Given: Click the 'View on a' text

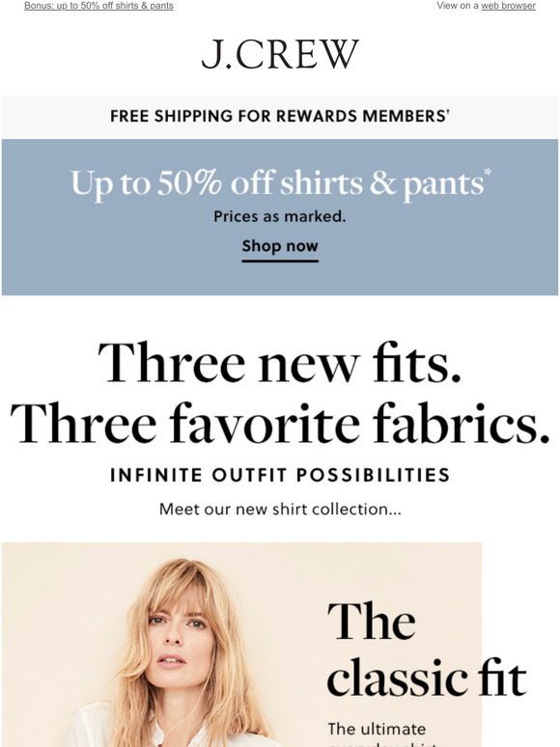Looking at the screenshot, I should click(x=458, y=6).
